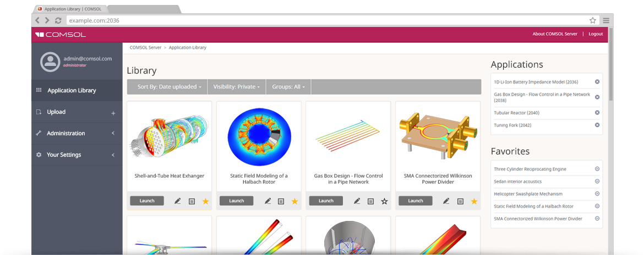Remove Helicopter Swashplate Mechanism from favorites
The height and width of the screenshot is (255, 644).
[597, 193]
